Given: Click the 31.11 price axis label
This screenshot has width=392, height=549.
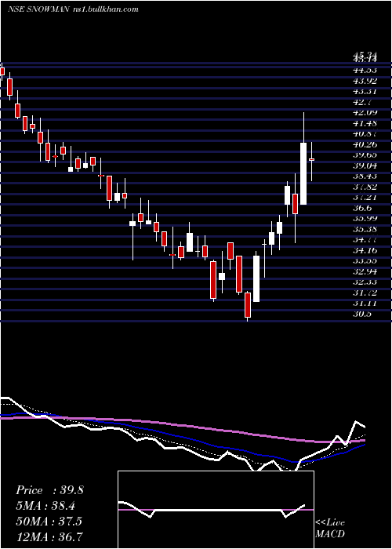Looking at the screenshot, I should [x=365, y=304].
